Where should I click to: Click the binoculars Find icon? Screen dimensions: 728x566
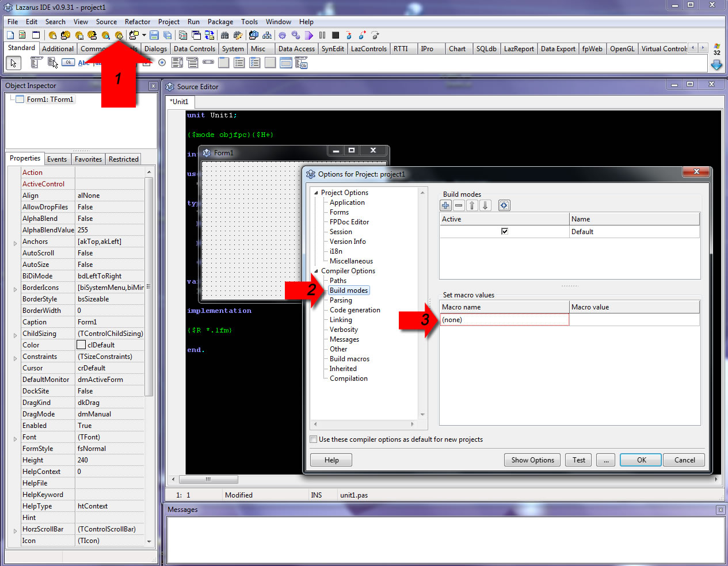[224, 35]
